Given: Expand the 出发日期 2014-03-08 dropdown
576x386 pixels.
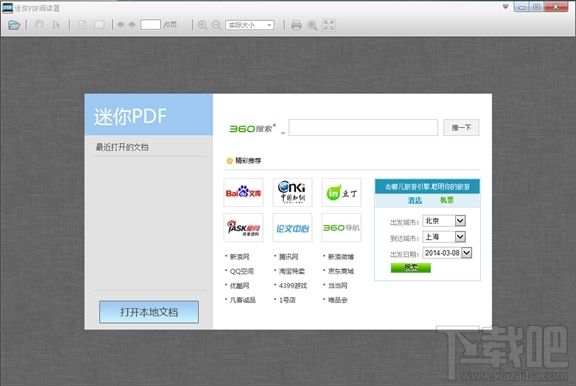Looking at the screenshot, I should [467, 253].
